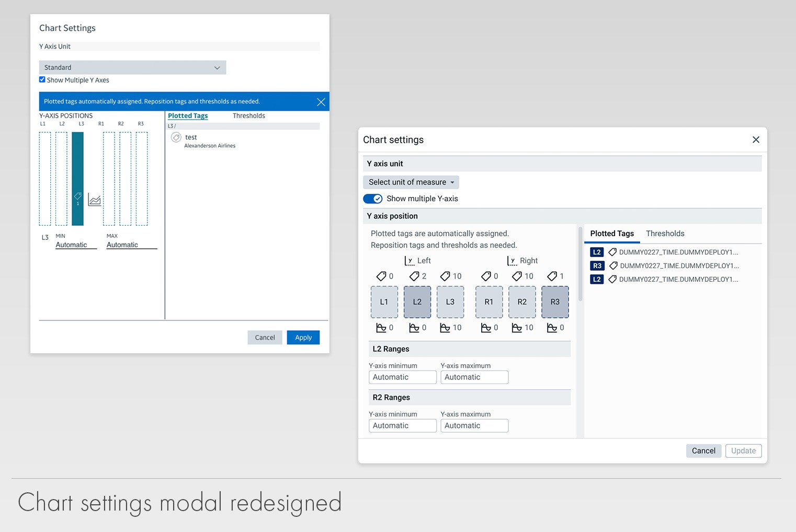Click the threshold count icon below R3
The image size is (796, 532).
coord(552,328)
